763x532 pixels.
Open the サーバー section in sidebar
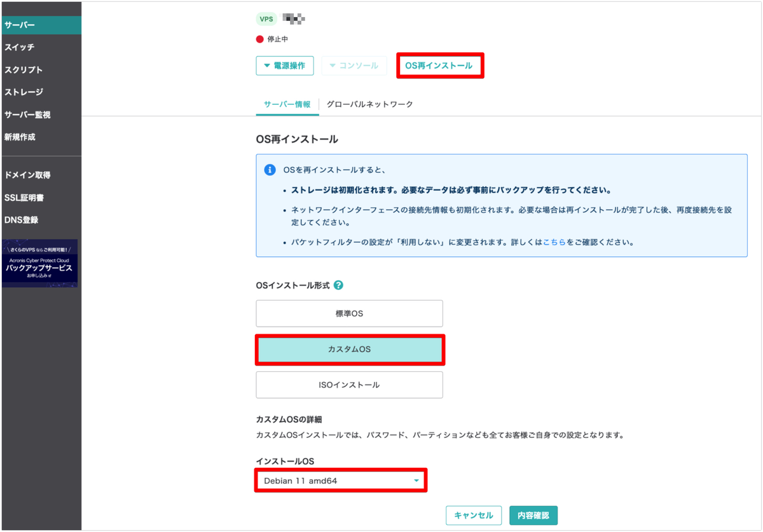click(x=25, y=25)
